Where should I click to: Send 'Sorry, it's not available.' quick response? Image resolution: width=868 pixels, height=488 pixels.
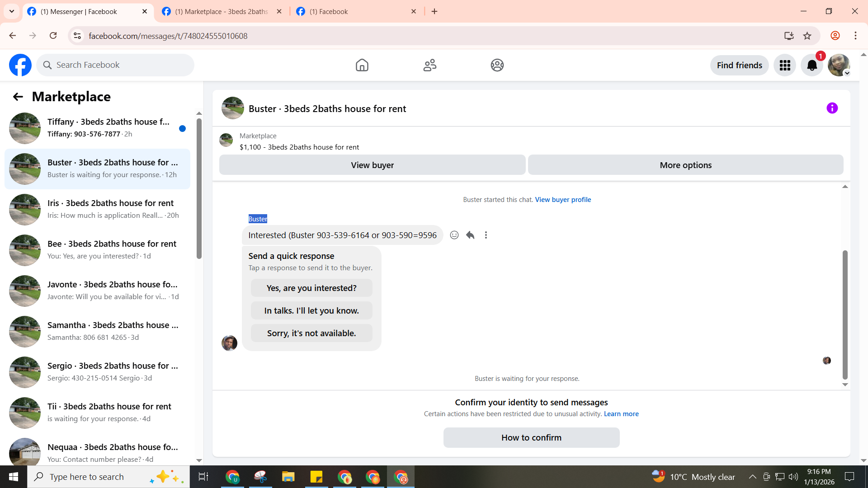tap(311, 333)
